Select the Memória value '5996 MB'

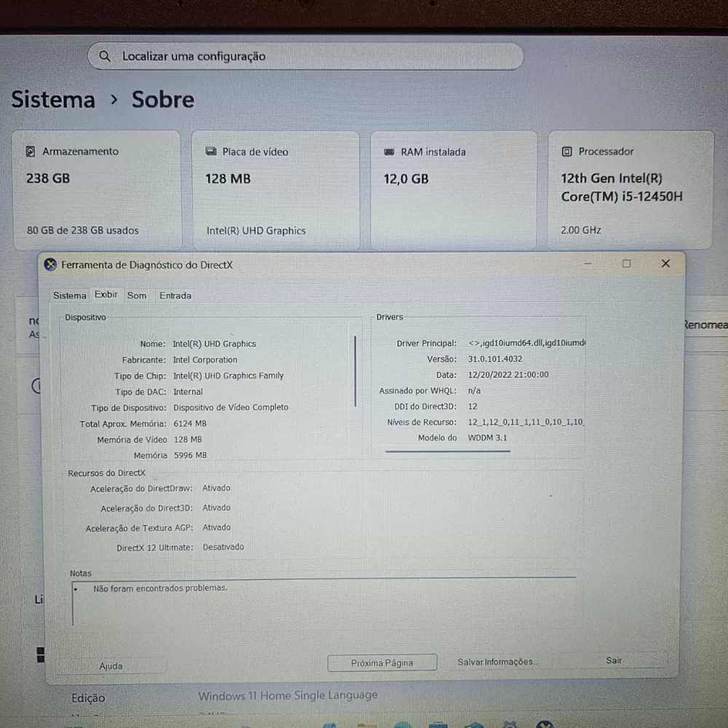190,455
